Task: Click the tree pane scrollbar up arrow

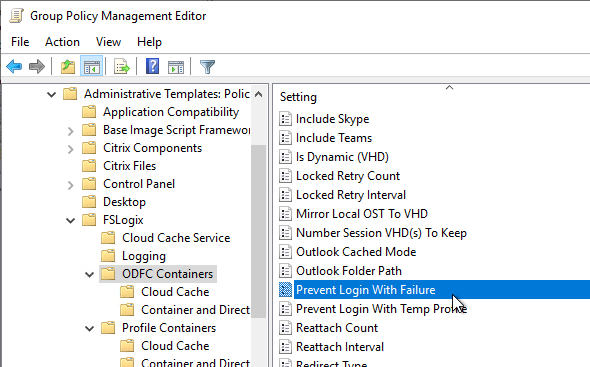Action: point(259,94)
